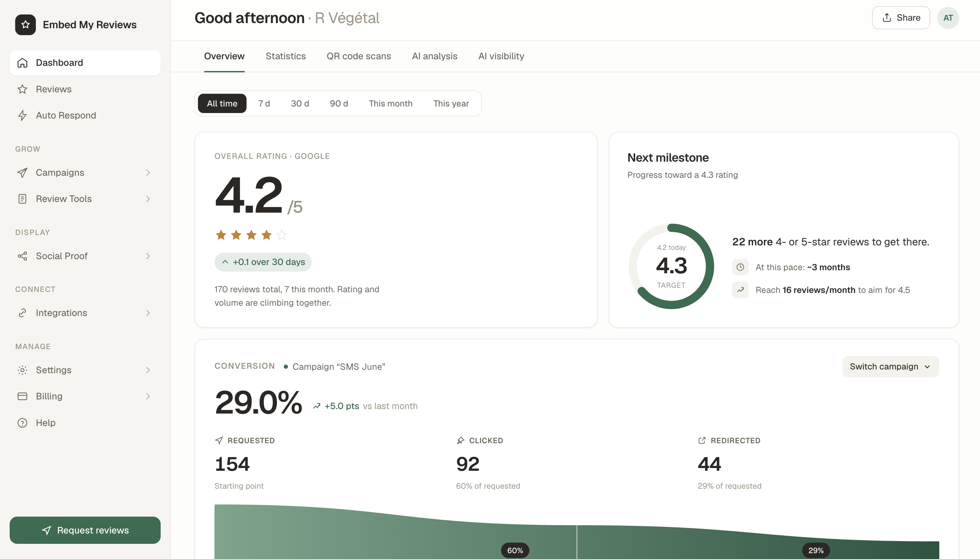Image resolution: width=980 pixels, height=559 pixels.
Task: Open the Auto Respond lightning icon
Action: (22, 115)
